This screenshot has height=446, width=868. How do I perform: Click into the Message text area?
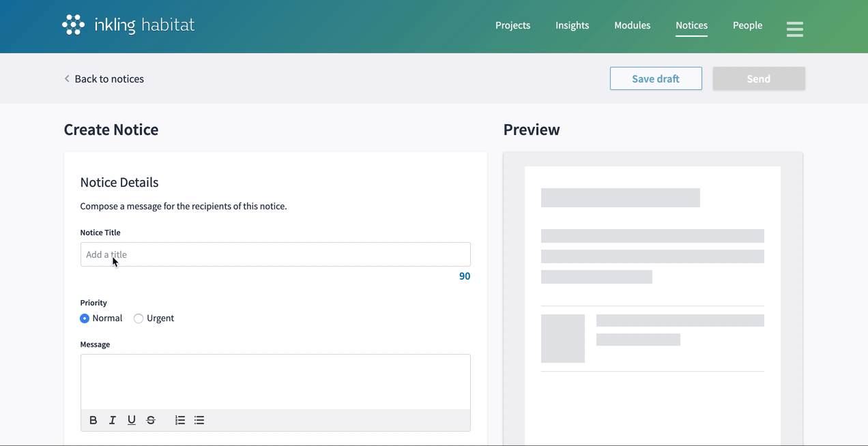pos(276,382)
